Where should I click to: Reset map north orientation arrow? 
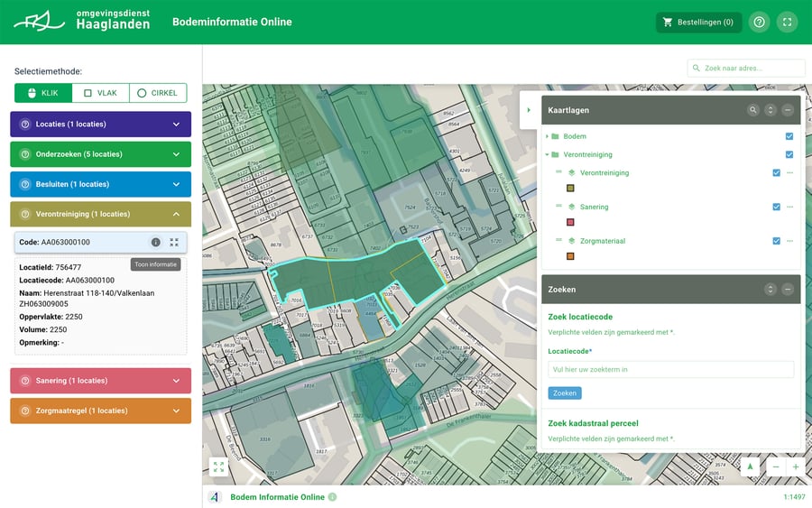coord(750,466)
